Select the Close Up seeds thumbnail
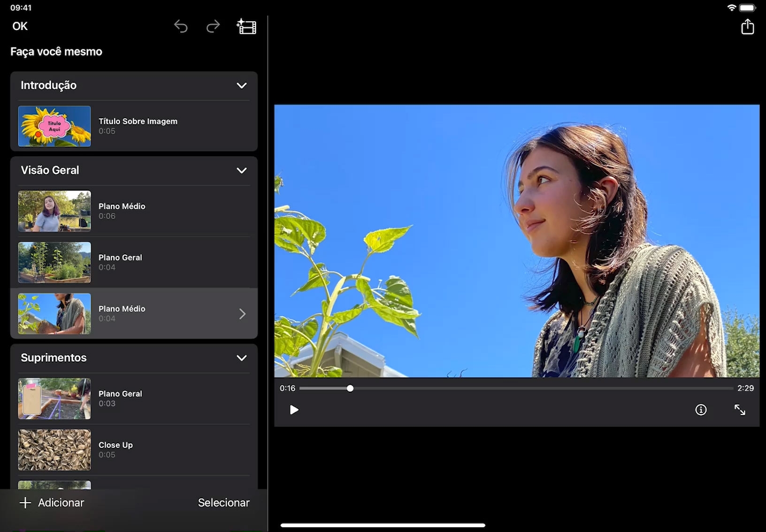The height and width of the screenshot is (532, 766). (54, 450)
